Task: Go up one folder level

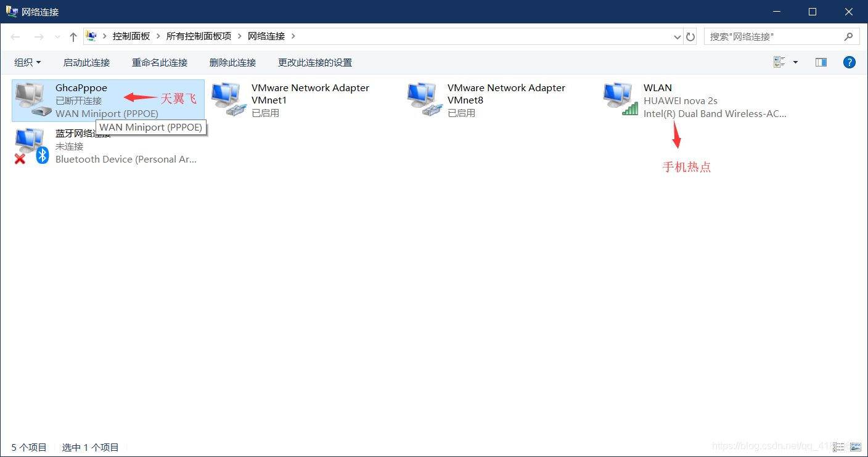Action: [x=73, y=37]
